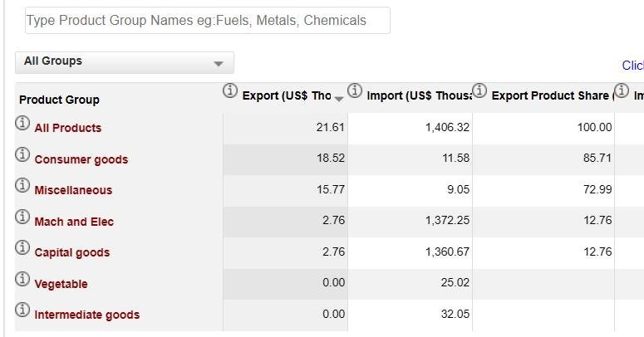The image size is (644, 337).
Task: Open the Miscellaneous product group link
Action: [73, 190]
